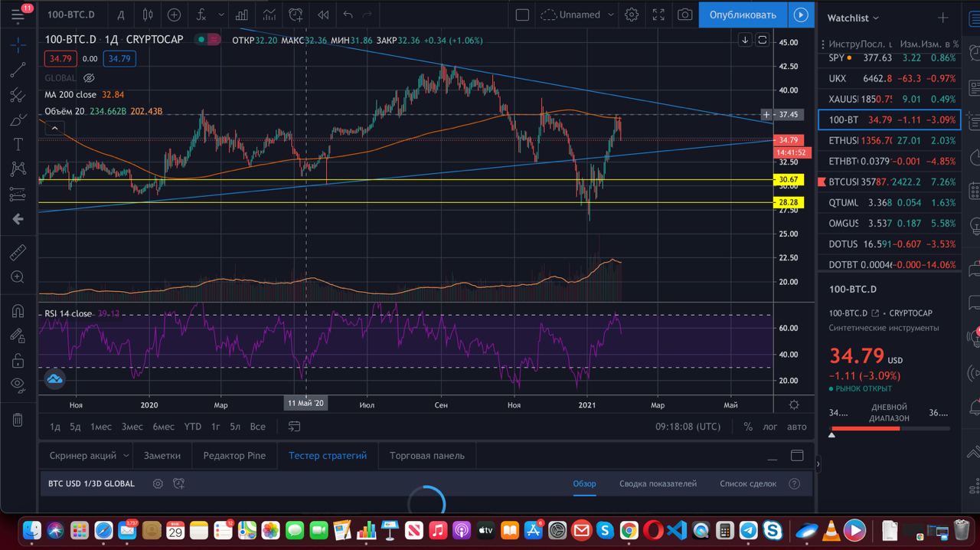Open the Список сделок tab

point(748,483)
